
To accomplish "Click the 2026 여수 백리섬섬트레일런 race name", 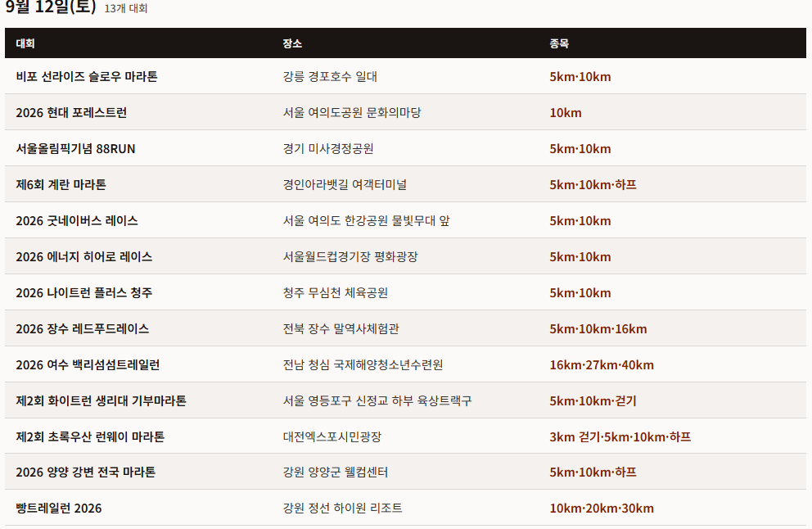I will (88, 364).
